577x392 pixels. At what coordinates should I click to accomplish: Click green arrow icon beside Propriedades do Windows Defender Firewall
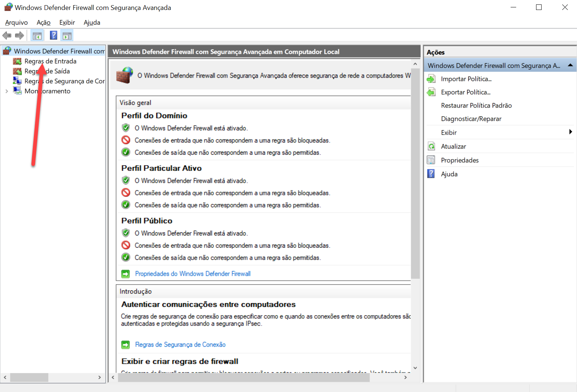(126, 274)
